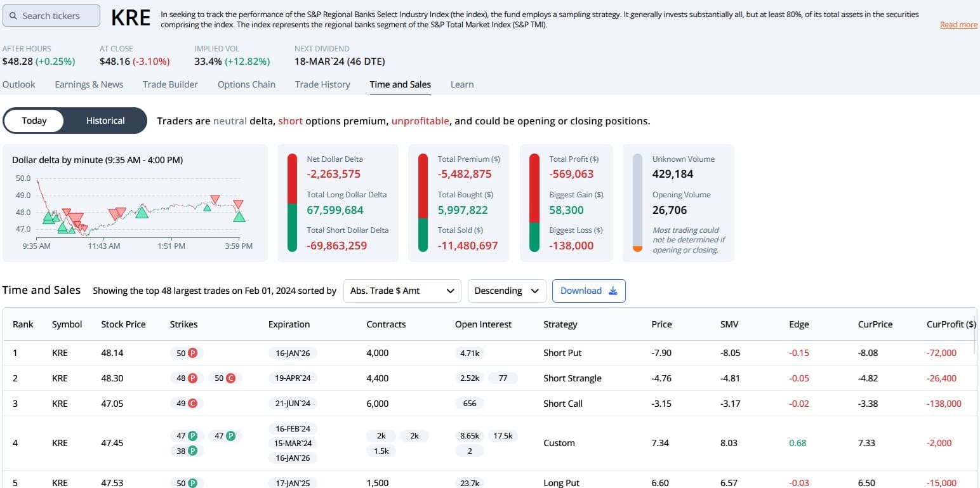Click the 17-JAN`25 expiration chip

pos(293,483)
